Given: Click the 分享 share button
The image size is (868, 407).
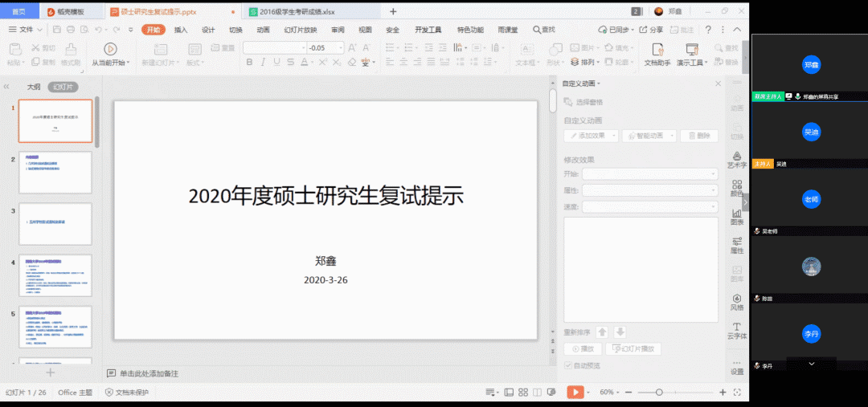Looking at the screenshot, I should (651, 30).
